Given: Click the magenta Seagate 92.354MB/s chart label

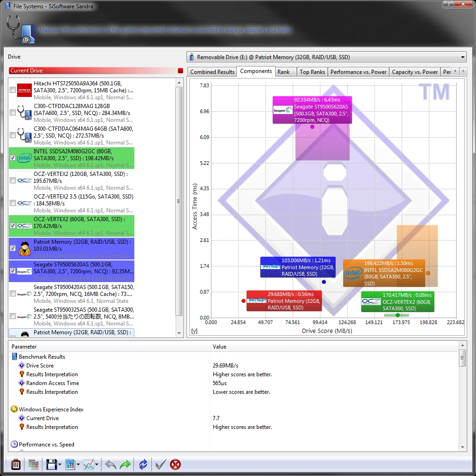Looking at the screenshot, I should coord(312,110).
